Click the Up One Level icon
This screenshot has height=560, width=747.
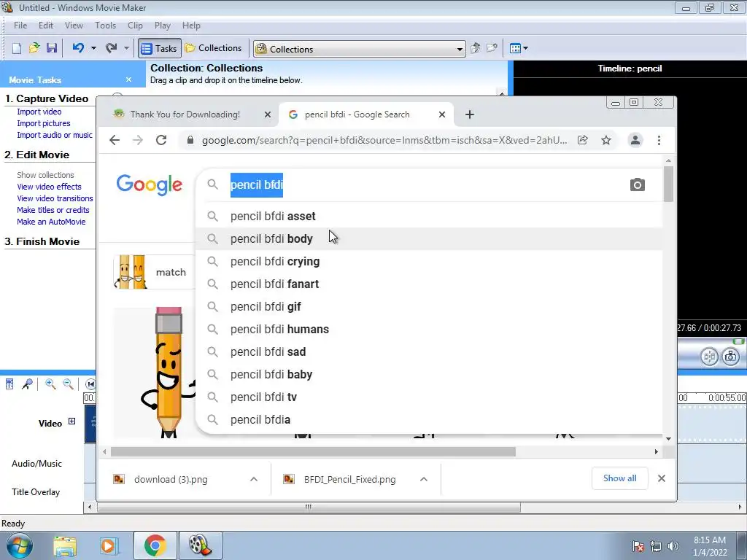pyautogui.click(x=475, y=48)
